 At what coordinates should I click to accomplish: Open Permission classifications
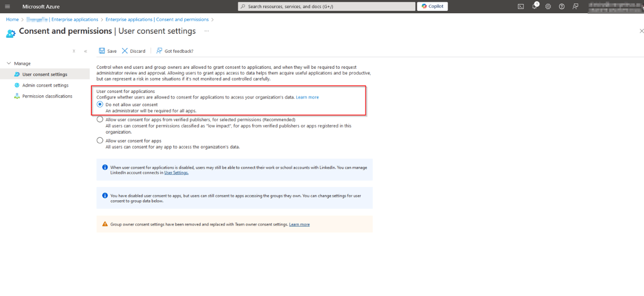pyautogui.click(x=47, y=96)
